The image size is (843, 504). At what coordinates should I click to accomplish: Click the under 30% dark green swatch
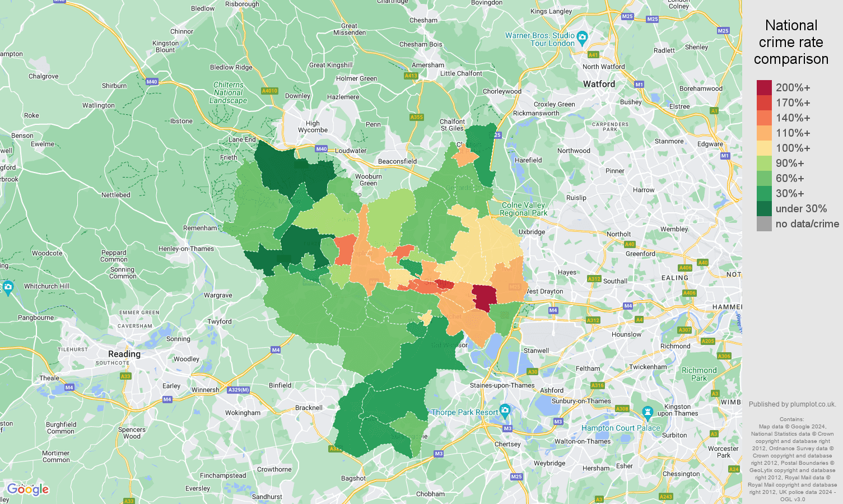point(764,209)
